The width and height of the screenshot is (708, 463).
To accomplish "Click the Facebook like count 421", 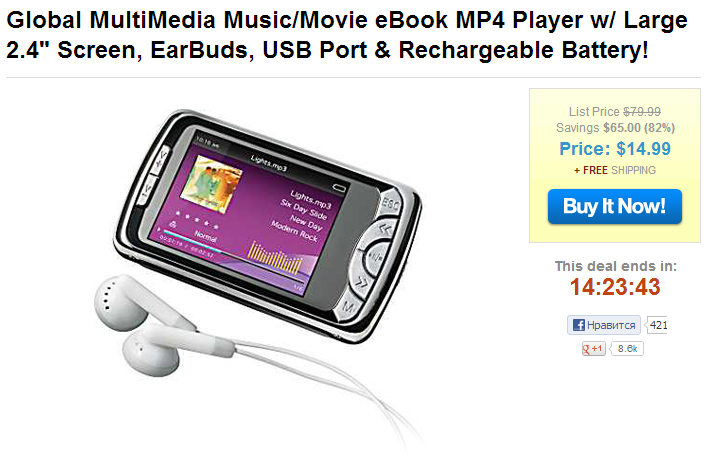I will tap(657, 325).
